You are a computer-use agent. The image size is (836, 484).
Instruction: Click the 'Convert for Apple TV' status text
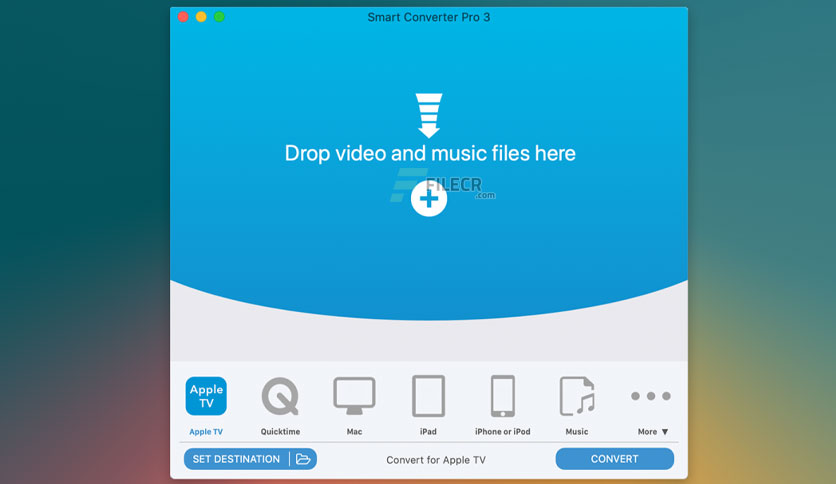coord(436,460)
